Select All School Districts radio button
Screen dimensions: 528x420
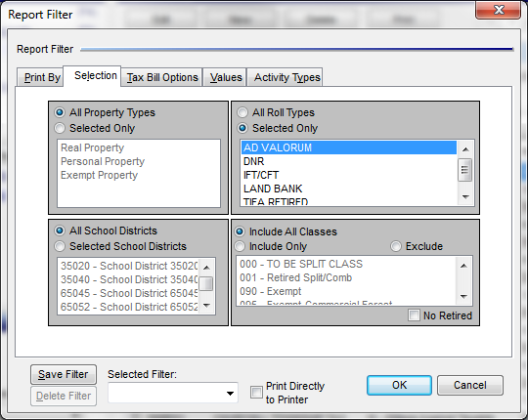pos(60,231)
